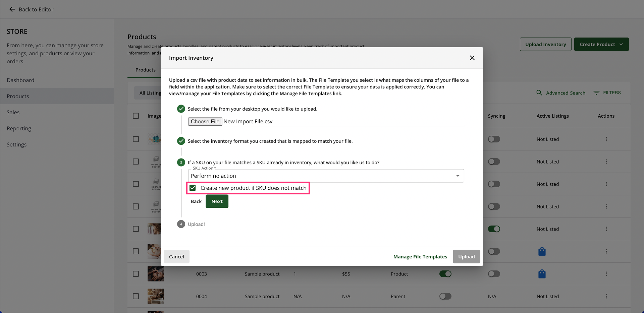644x313 pixels.
Task: Select the checkbox for product 0003
Action: pos(136,274)
